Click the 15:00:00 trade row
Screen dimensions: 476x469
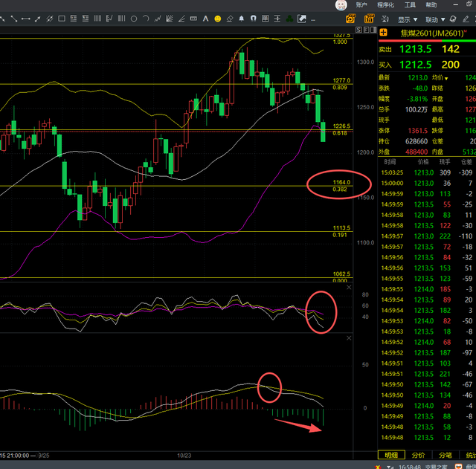point(427,184)
